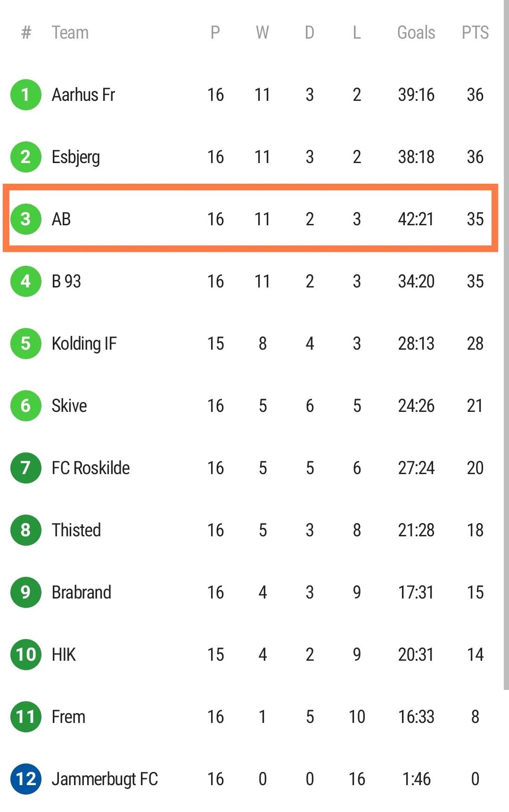Tap the position 3 badge for AB
This screenshot has width=509, height=812.
point(25,219)
